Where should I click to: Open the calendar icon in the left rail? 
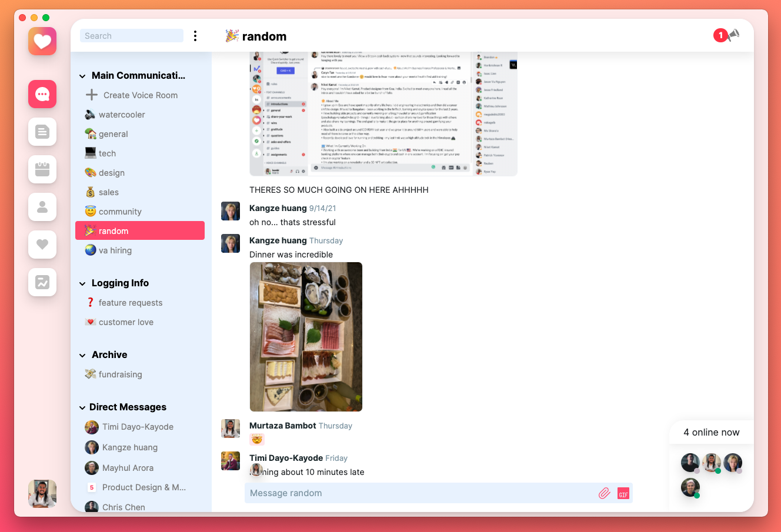point(42,169)
